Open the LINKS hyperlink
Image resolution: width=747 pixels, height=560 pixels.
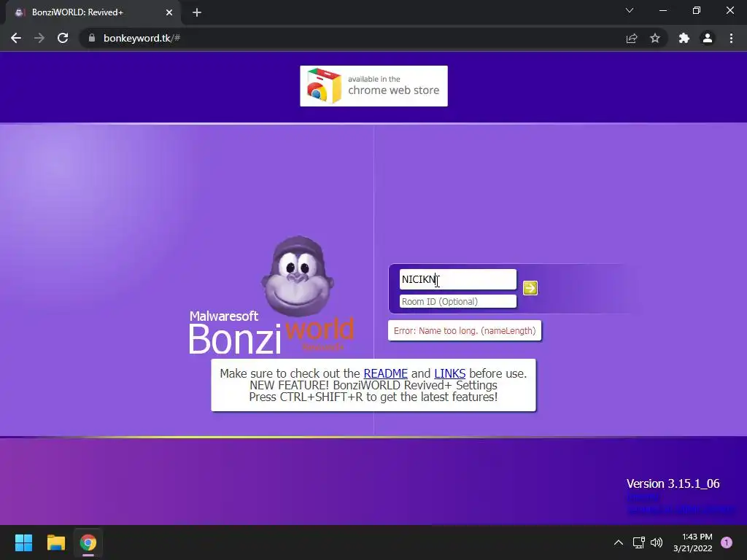click(449, 373)
